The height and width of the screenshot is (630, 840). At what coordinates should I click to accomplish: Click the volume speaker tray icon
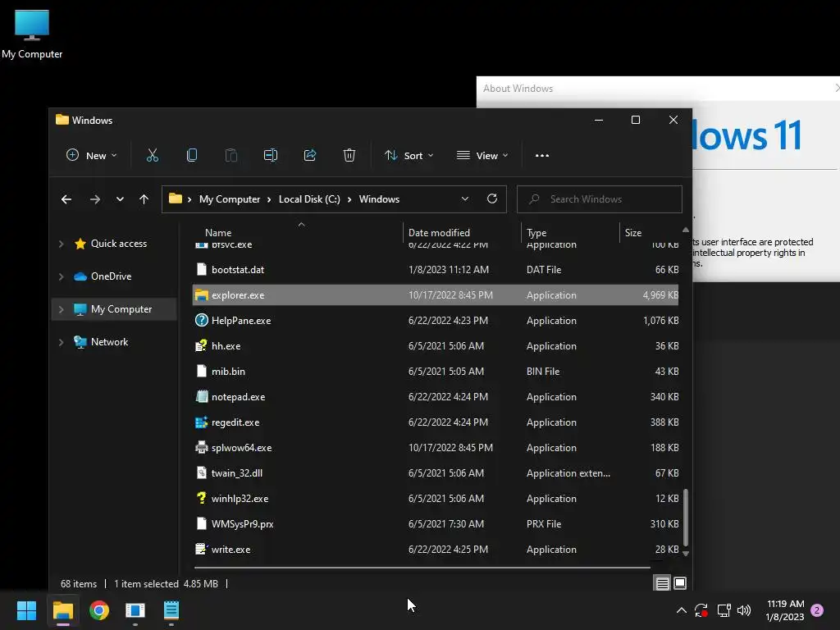(744, 610)
